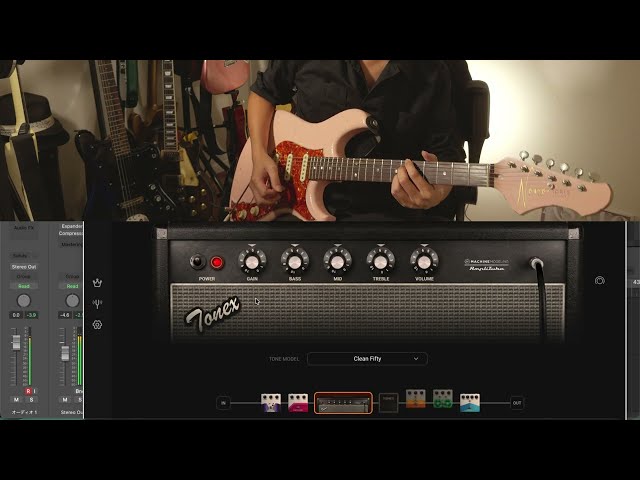Click the -4.6 gain value on Stereo Out
This screenshot has width=640, height=480.
(x=64, y=315)
